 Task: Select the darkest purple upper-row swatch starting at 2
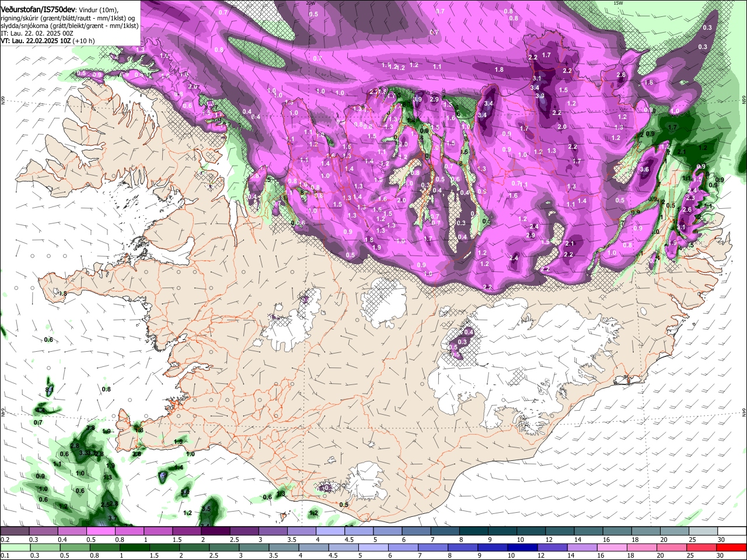pos(215,531)
